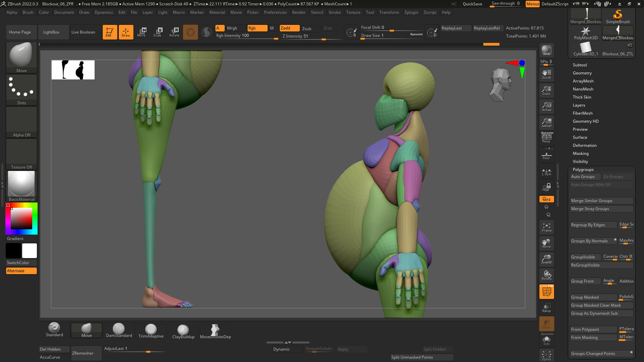Image resolution: width=644 pixels, height=362 pixels.
Task: Click Merge Similar Groups
Action: pyautogui.click(x=601, y=201)
